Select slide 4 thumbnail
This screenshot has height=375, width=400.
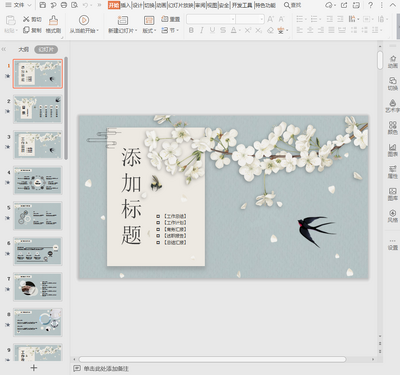coord(38,180)
